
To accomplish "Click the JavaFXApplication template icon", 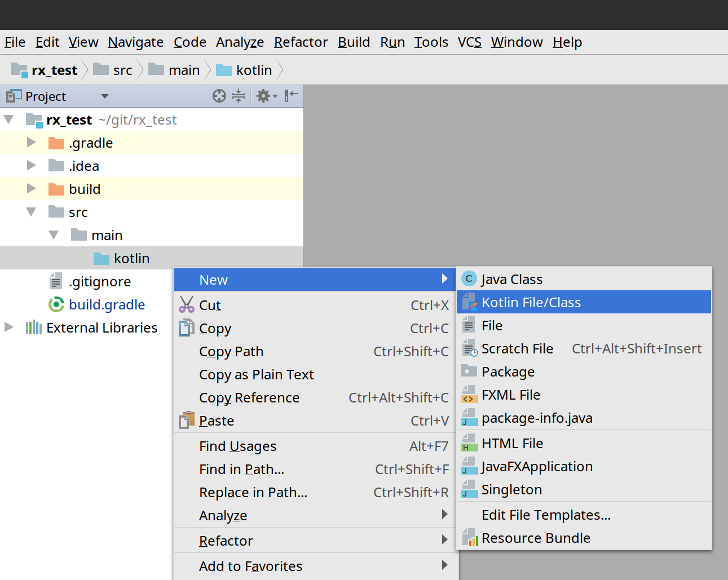I will pyautogui.click(x=469, y=466).
